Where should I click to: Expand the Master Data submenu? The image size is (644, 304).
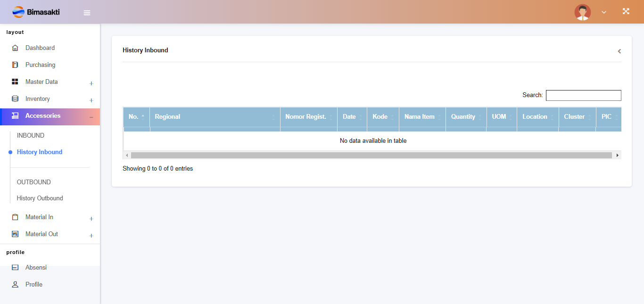point(91,83)
